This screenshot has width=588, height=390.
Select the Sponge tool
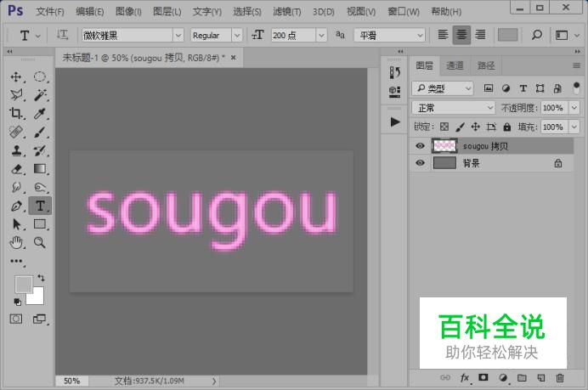tap(39, 187)
